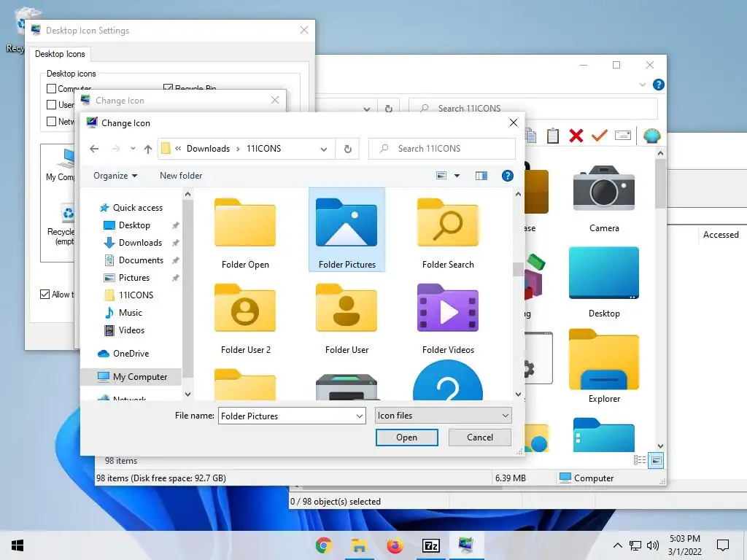Select the Folder Videos icon file
Image resolution: width=747 pixels, height=560 pixels.
(448, 318)
